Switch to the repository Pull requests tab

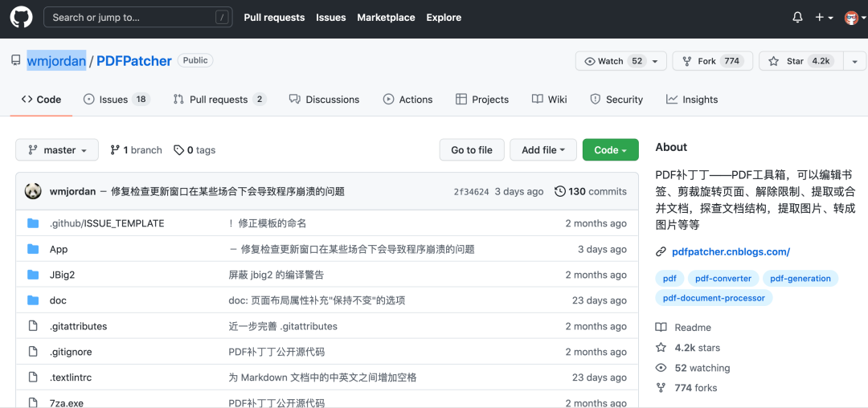219,100
